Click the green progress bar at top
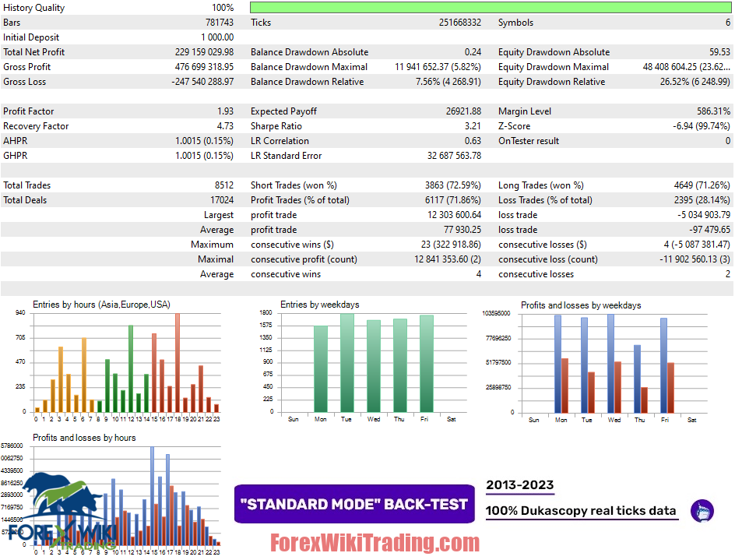Viewport: 735px width, 560px height. (491, 7)
